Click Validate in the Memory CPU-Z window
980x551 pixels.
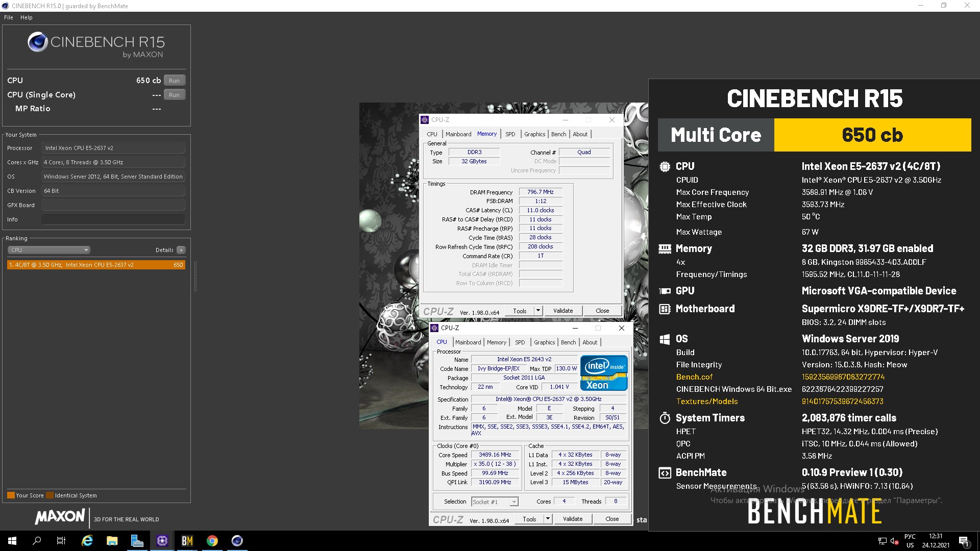coord(563,311)
